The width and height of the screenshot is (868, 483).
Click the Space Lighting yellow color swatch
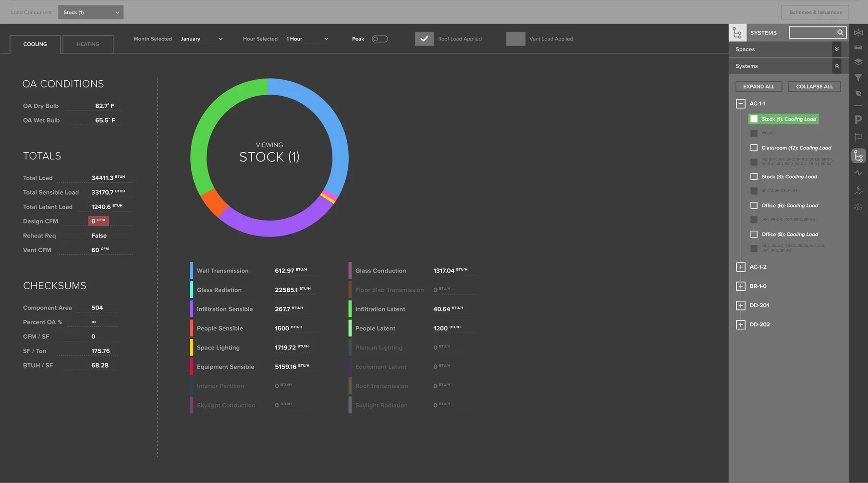(192, 347)
